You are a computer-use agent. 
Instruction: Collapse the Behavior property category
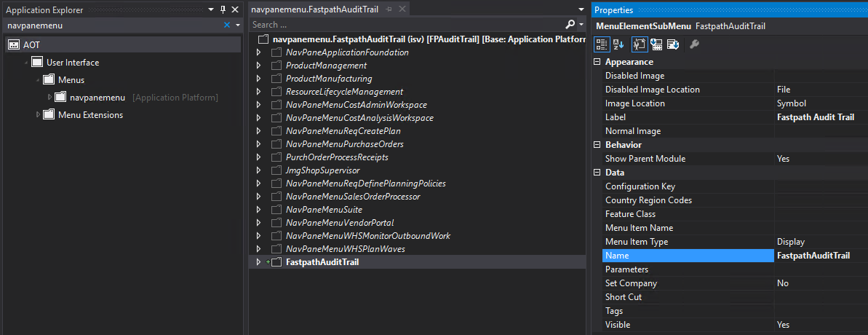[x=598, y=145]
